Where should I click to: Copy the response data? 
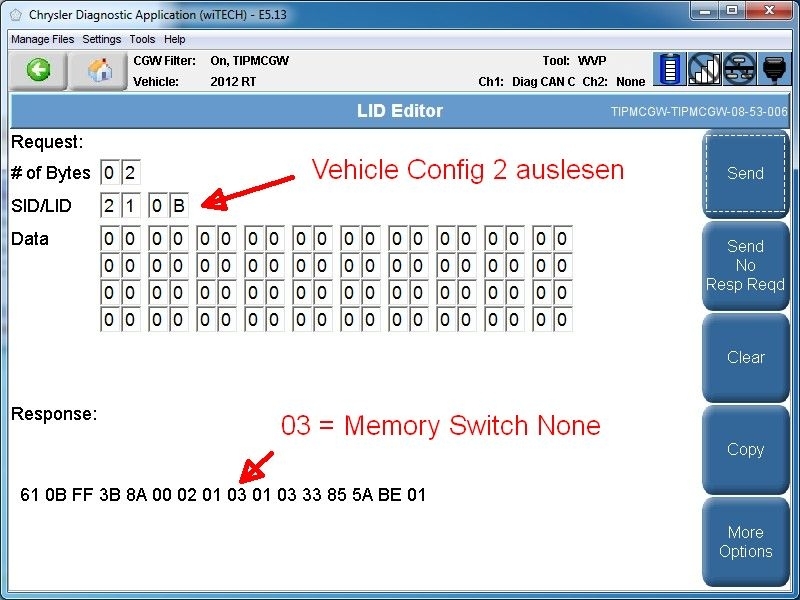745,449
